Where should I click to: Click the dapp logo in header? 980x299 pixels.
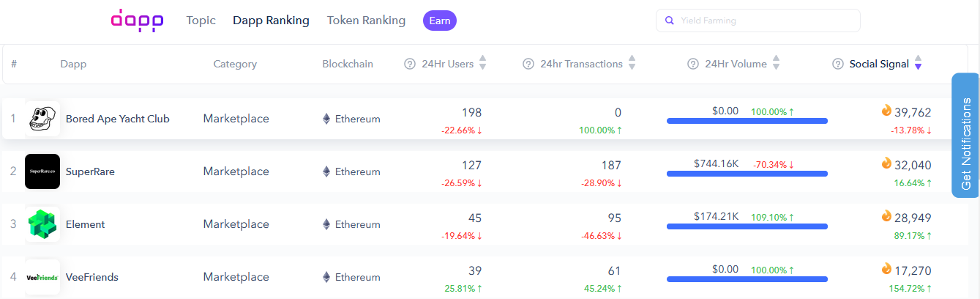tap(137, 21)
